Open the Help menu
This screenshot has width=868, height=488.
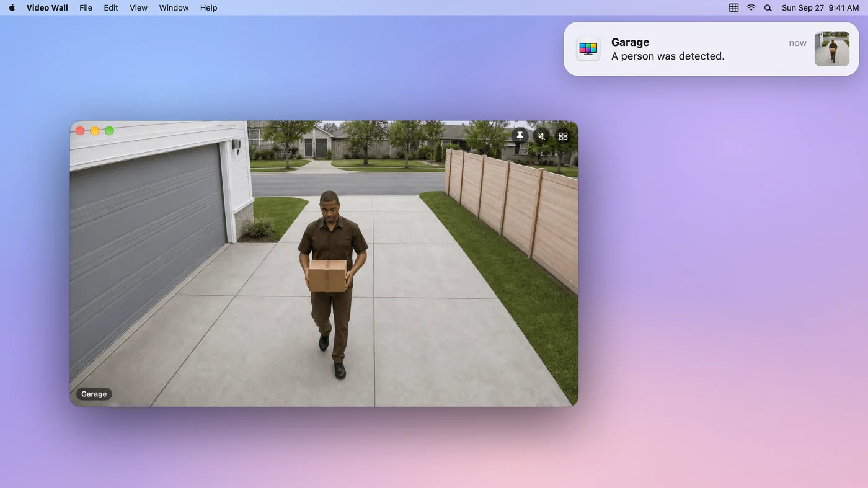pos(208,7)
